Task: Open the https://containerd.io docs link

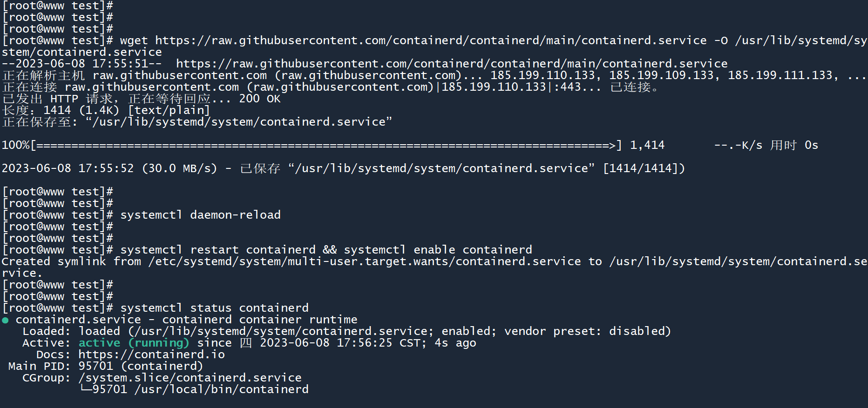Action: click(151, 354)
